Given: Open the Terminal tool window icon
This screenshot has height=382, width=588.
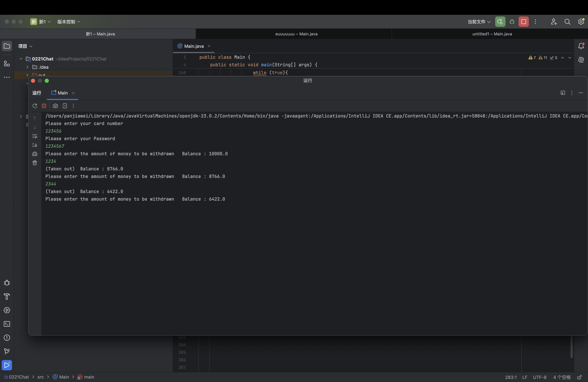Looking at the screenshot, I should (x=7, y=324).
